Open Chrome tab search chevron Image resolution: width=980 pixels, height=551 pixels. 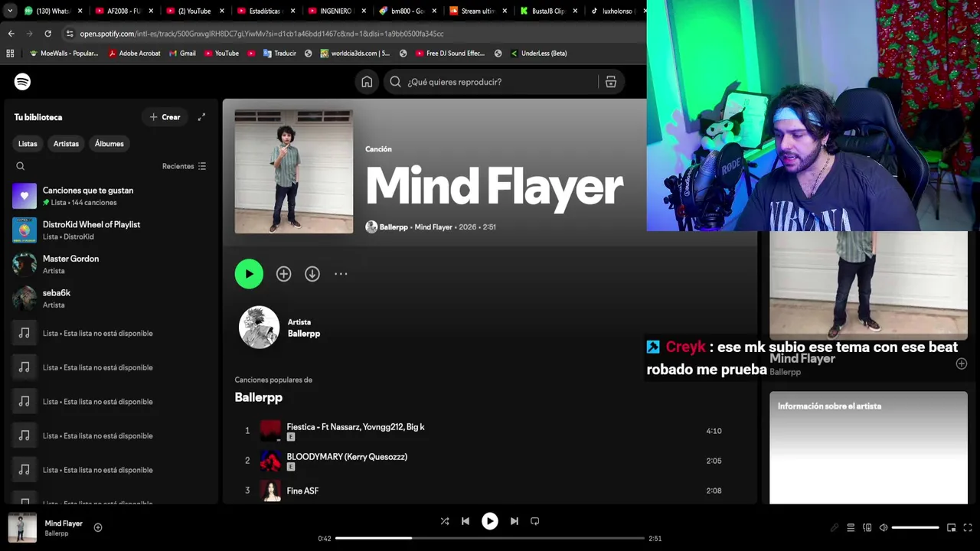[10, 11]
